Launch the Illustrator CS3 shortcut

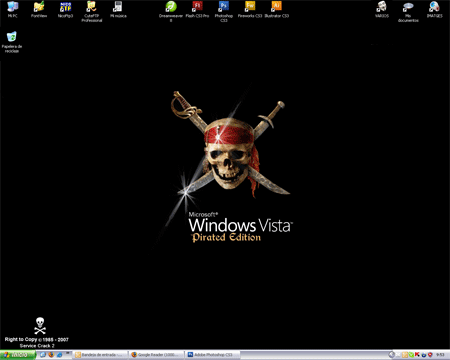point(277,9)
